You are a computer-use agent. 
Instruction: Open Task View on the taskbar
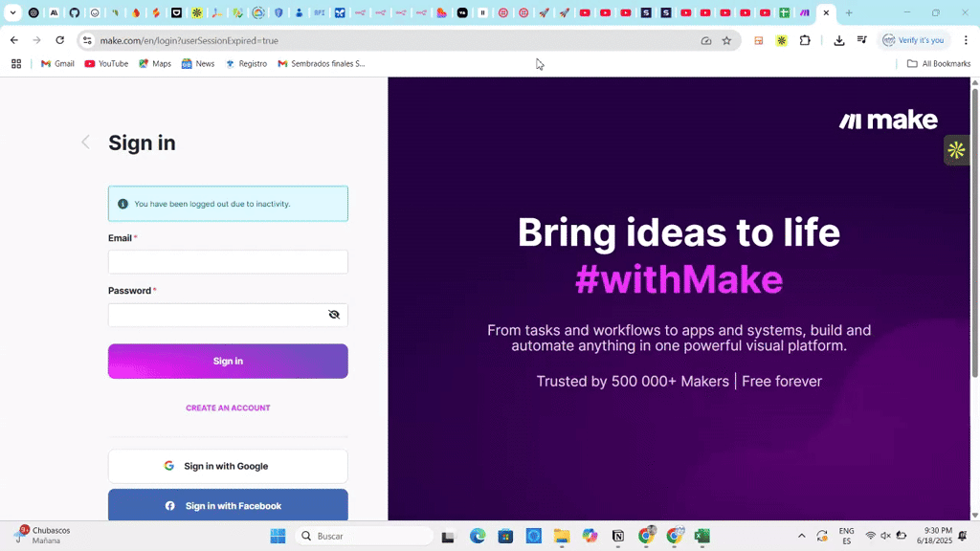448,536
